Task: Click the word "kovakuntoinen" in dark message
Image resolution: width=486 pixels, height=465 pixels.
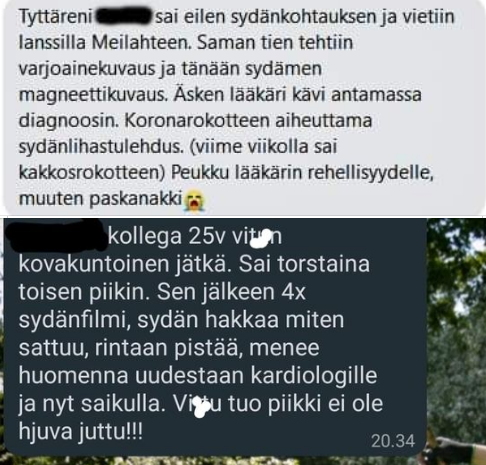Action: pos(94,264)
